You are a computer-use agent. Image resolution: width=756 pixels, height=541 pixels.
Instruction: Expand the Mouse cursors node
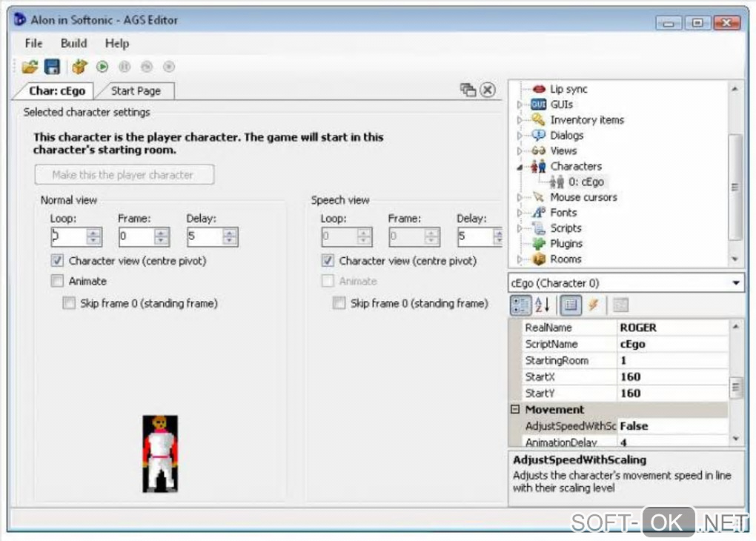[x=520, y=197]
